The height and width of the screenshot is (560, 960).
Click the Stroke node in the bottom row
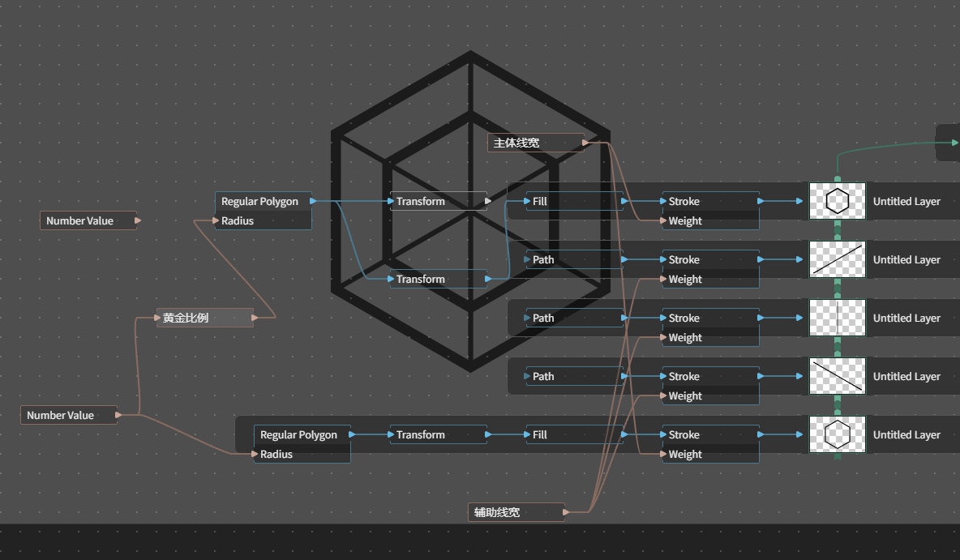point(711,434)
